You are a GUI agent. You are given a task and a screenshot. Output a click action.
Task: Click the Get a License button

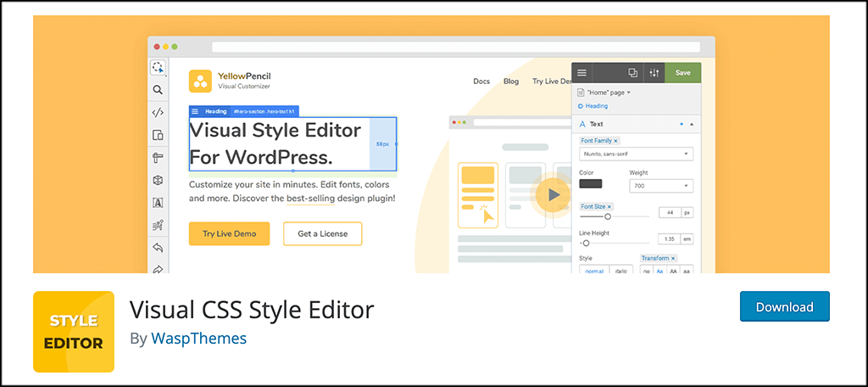point(323,233)
